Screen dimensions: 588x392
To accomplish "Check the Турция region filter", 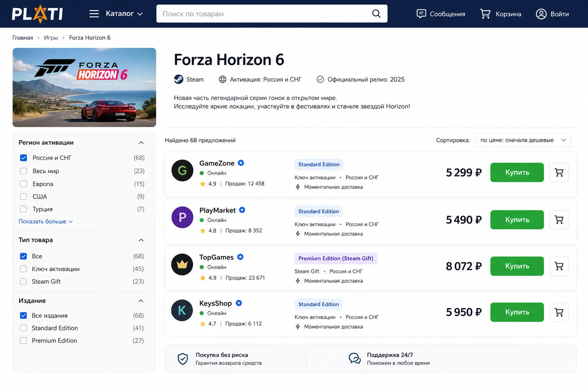I will point(24,209).
